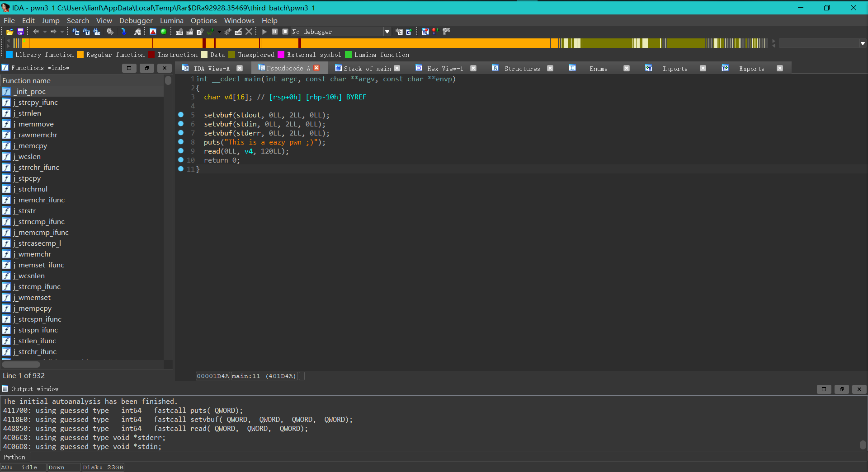Click the green circle toolbar icon
868x472 pixels.
point(164,32)
